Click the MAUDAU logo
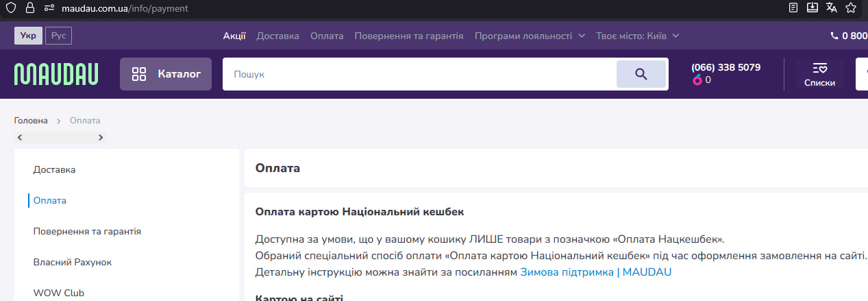 click(56, 74)
